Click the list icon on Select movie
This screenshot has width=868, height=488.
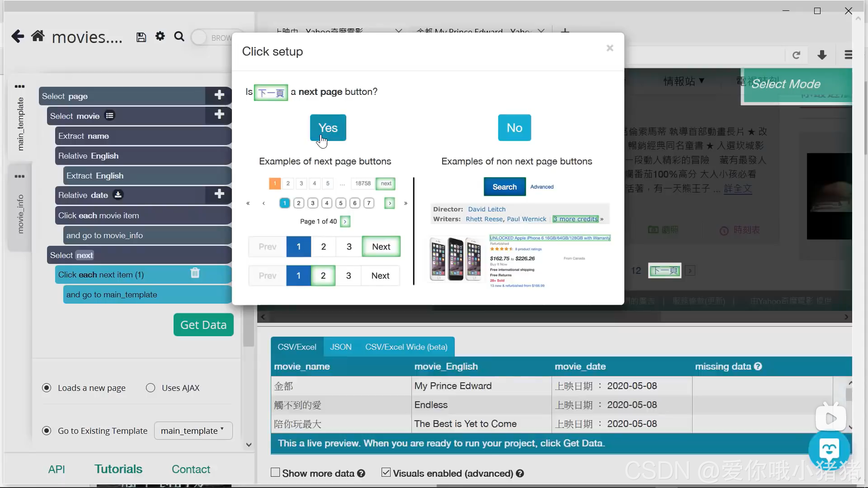[x=109, y=116]
